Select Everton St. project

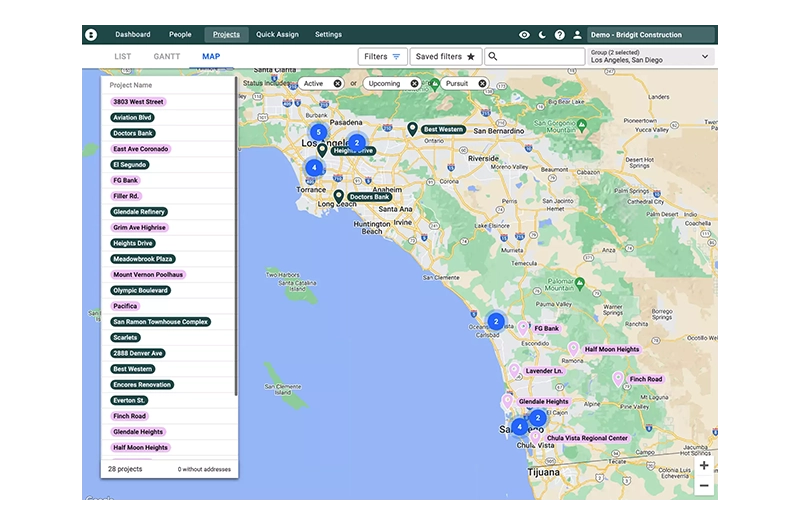click(129, 401)
